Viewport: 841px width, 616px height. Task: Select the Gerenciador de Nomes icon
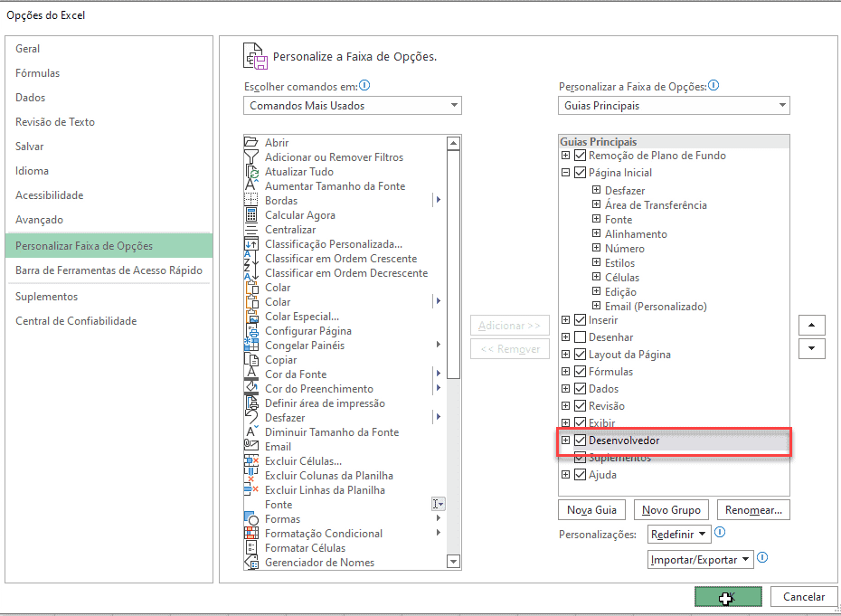[251, 563]
